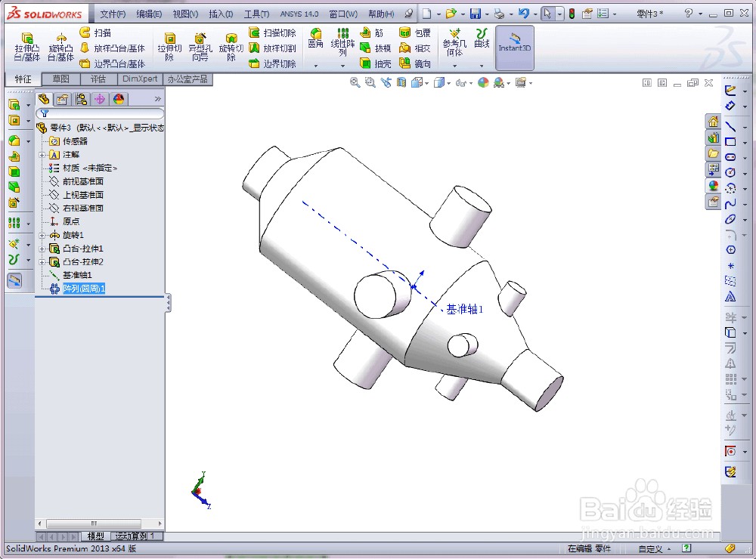Select the 相交 intersect tool
This screenshot has width=756, height=559.
[415, 48]
